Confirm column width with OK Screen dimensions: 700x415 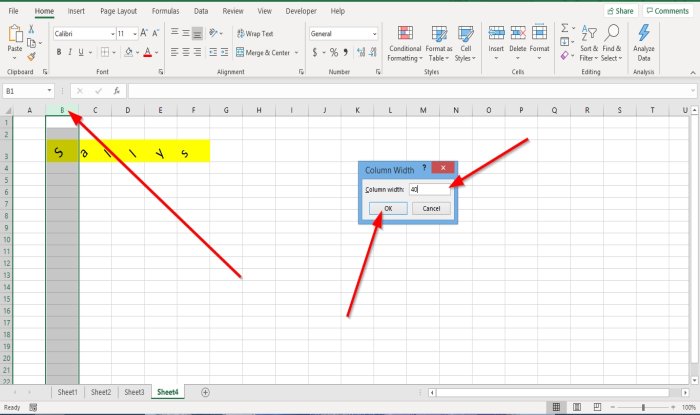point(388,208)
